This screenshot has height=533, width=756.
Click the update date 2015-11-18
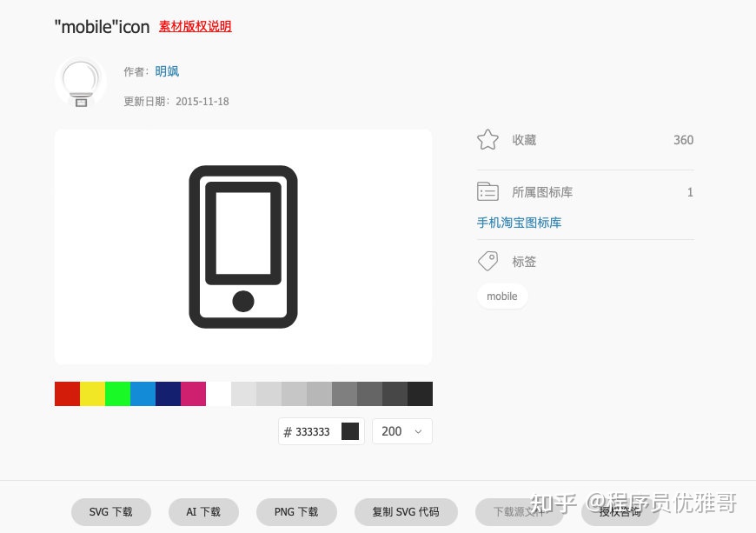[x=202, y=101]
